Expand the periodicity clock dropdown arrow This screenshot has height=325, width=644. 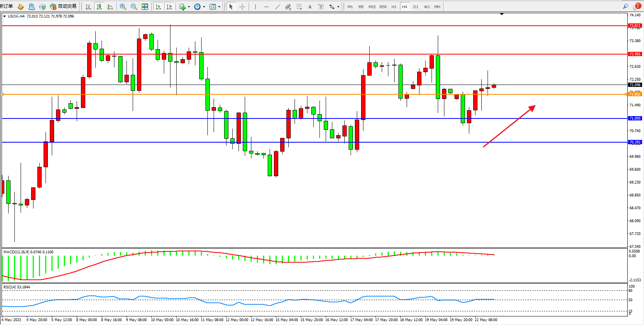(x=204, y=7)
